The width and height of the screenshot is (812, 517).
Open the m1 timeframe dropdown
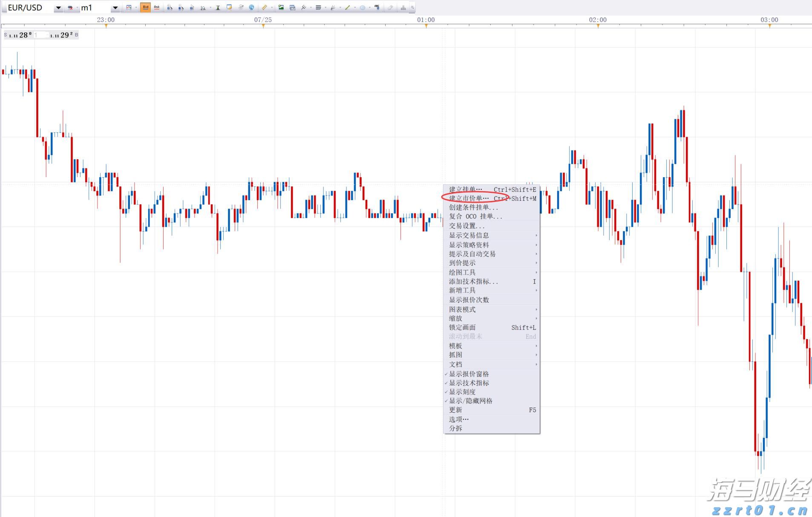pos(114,7)
